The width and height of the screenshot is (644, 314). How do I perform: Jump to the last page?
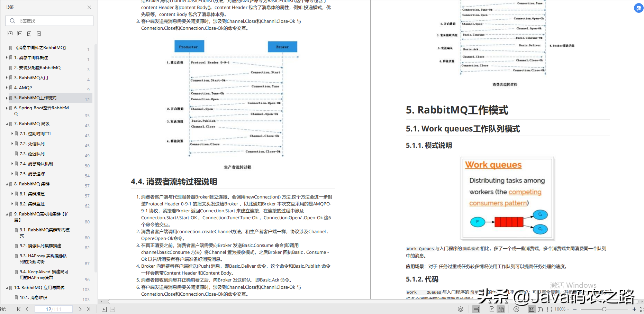(89, 309)
